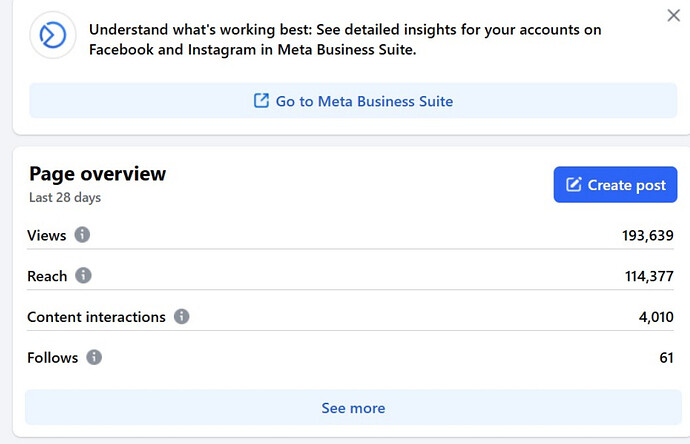The width and height of the screenshot is (690, 444).
Task: Click the Reach count 114,377
Action: click(x=648, y=277)
